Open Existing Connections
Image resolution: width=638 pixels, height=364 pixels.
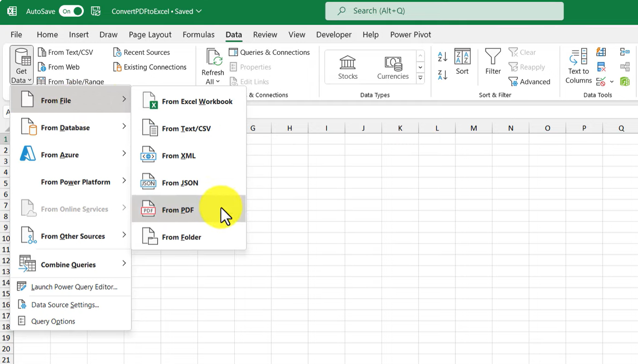[x=150, y=67]
